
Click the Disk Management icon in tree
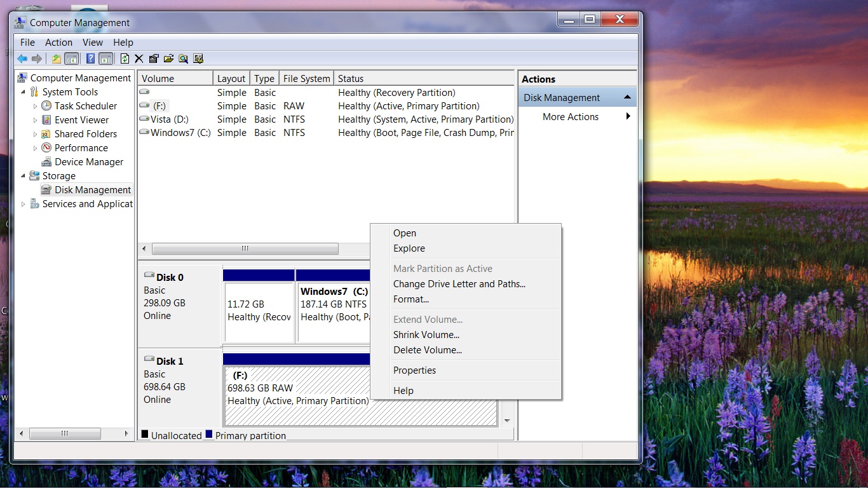click(x=46, y=190)
